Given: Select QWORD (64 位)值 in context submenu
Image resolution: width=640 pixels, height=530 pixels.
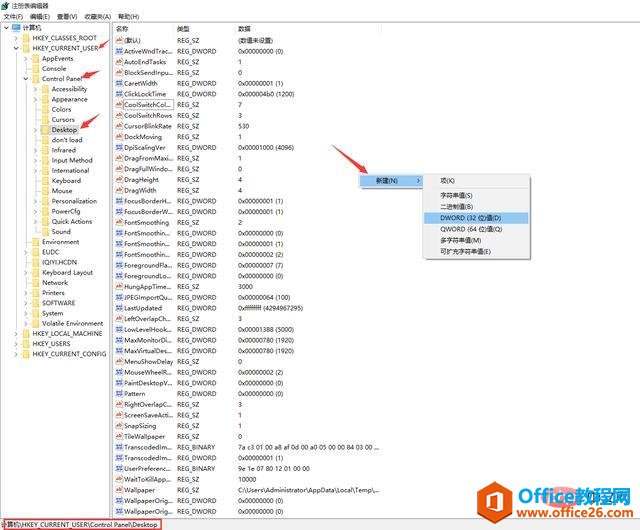Looking at the screenshot, I should 469,229.
